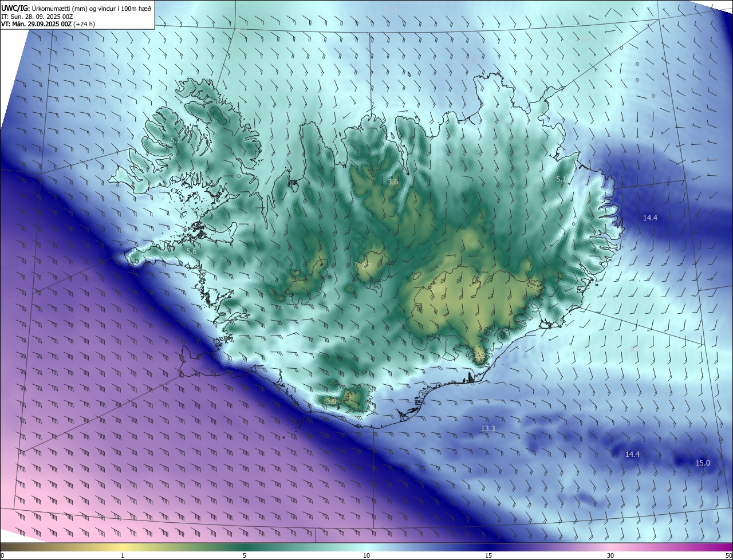The image size is (733, 560).
Task: Click the 'UWC/IG:' label in header
Action: click(x=15, y=8)
